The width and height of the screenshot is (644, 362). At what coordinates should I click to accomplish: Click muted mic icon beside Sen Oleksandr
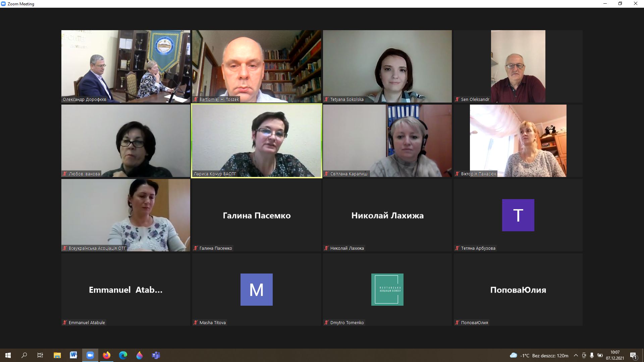coord(457,100)
